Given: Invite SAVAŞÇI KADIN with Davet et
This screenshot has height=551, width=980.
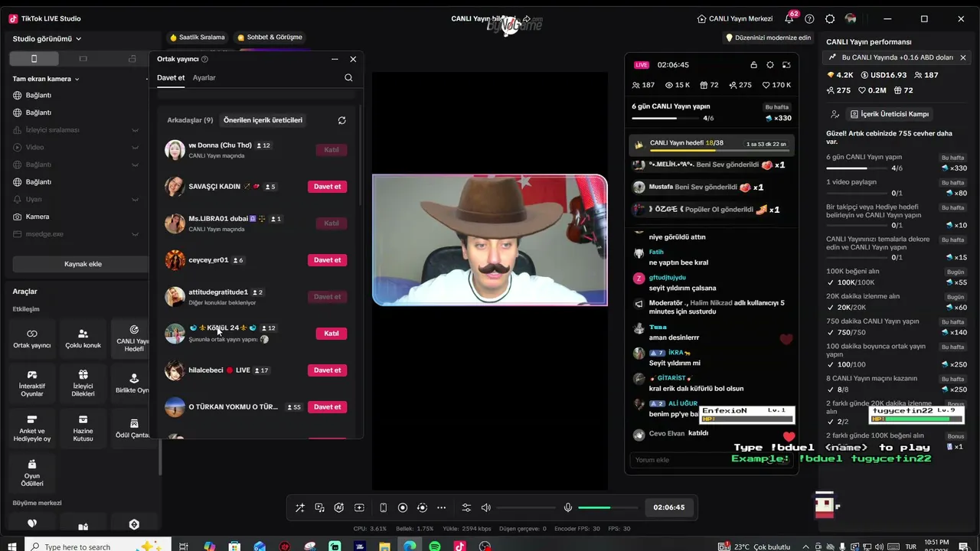Looking at the screenshot, I should coord(327,187).
